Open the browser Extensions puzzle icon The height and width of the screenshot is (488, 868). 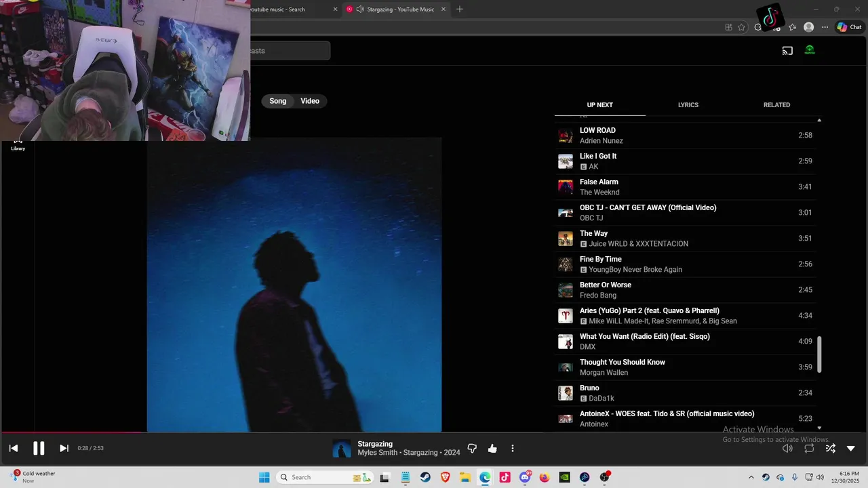point(758,28)
